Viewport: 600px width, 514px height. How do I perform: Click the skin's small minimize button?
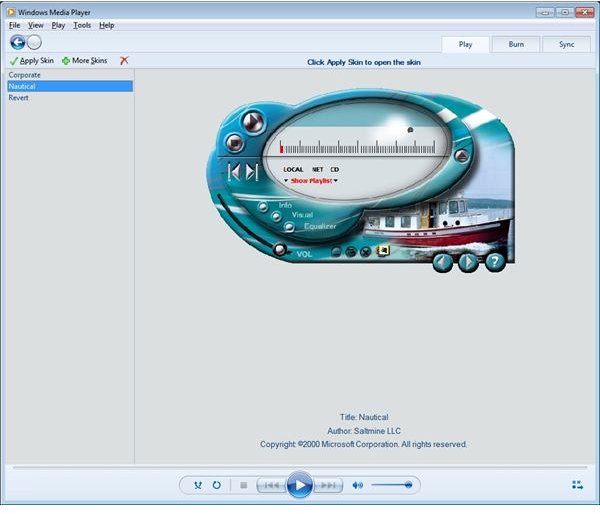[336, 252]
